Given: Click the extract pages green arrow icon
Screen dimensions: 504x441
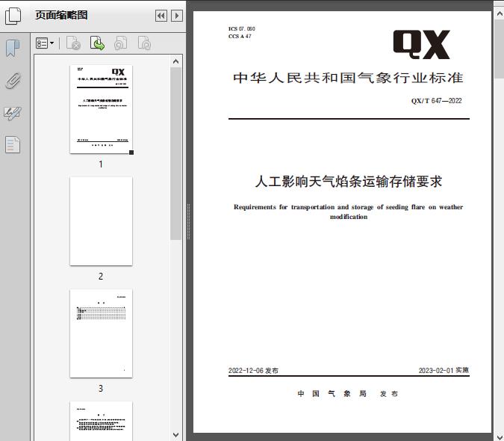Looking at the screenshot, I should click(97, 43).
